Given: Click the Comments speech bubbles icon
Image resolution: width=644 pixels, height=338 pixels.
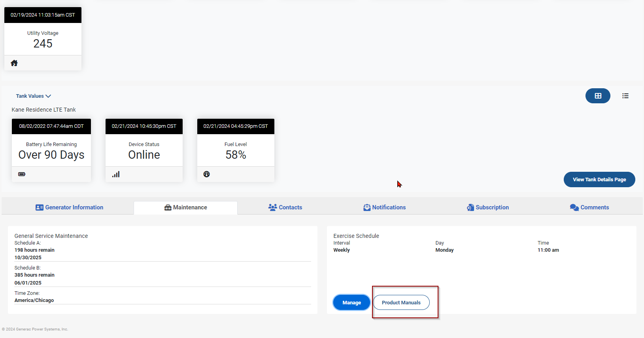Looking at the screenshot, I should pos(574,207).
